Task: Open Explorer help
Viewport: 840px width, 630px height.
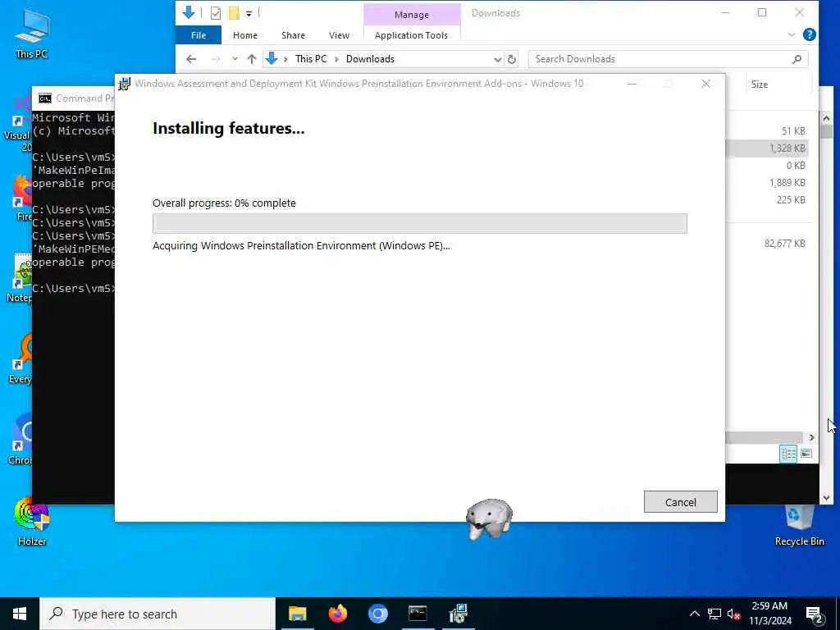Action: pos(810,34)
